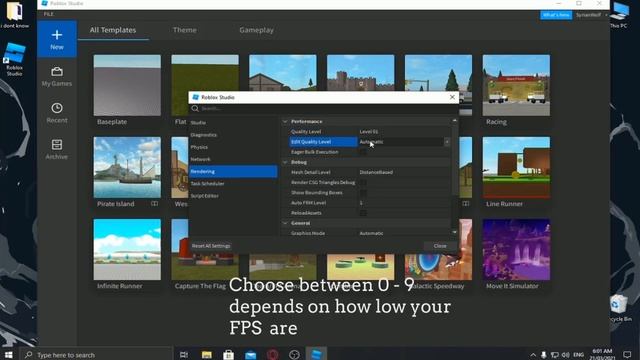Open the username account dropdown at top right
This screenshot has height=360, width=640.
pos(591,15)
